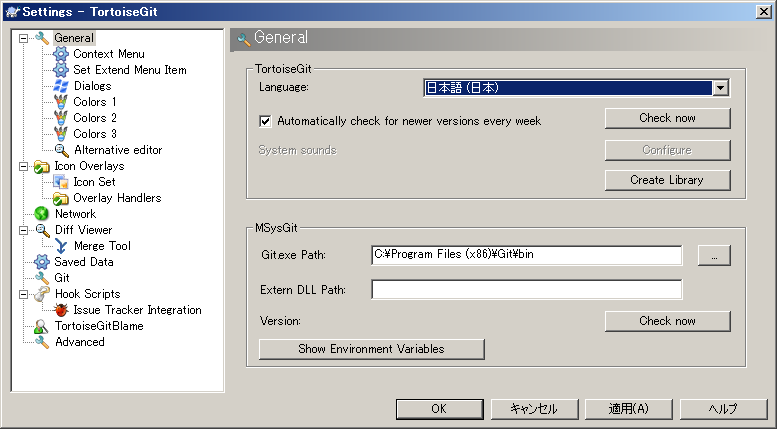Open the Context Menu settings page
This screenshot has height=429, width=777.
coord(109,54)
